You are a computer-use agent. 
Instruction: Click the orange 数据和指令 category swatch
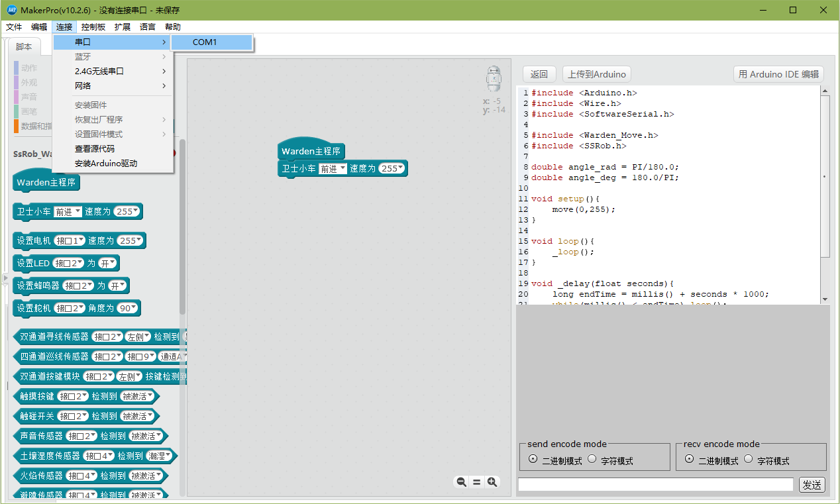(17, 126)
